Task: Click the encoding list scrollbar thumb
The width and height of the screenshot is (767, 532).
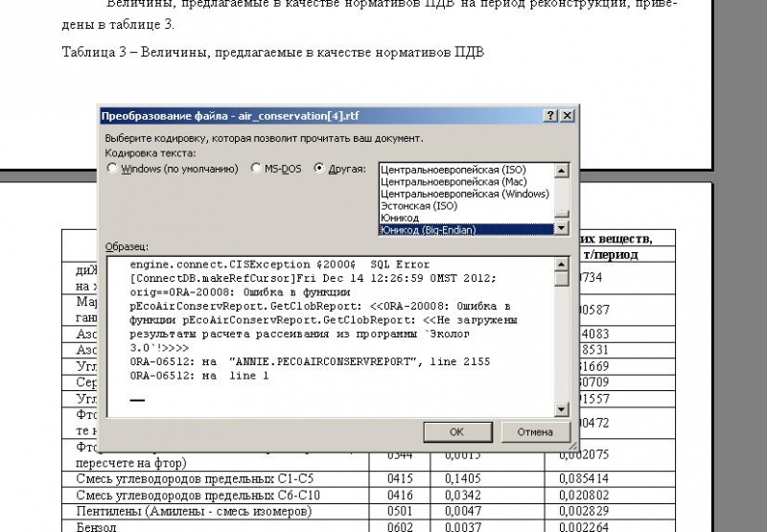Action: 563,216
